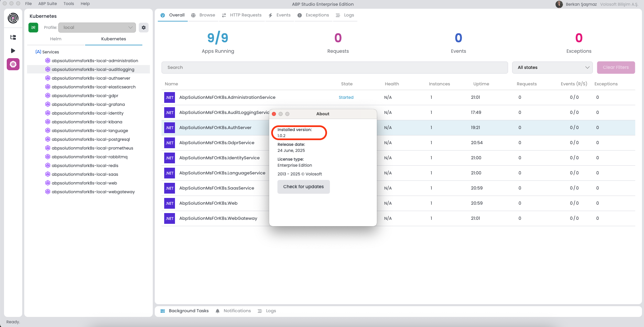Open the HTTP Requests tab
Image resolution: width=644 pixels, height=327 pixels.
pyautogui.click(x=242, y=15)
